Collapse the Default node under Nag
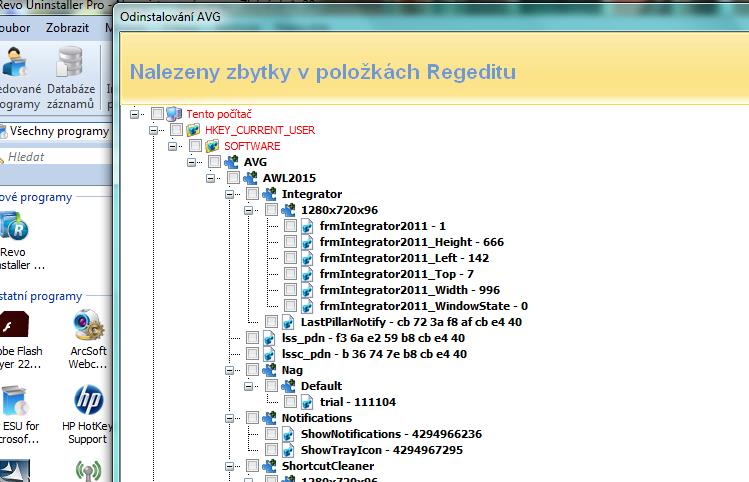 point(249,386)
